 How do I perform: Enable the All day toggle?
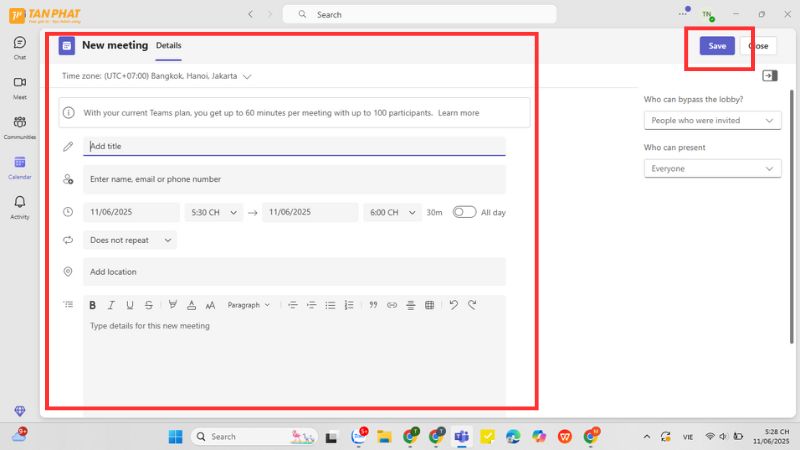tap(464, 212)
